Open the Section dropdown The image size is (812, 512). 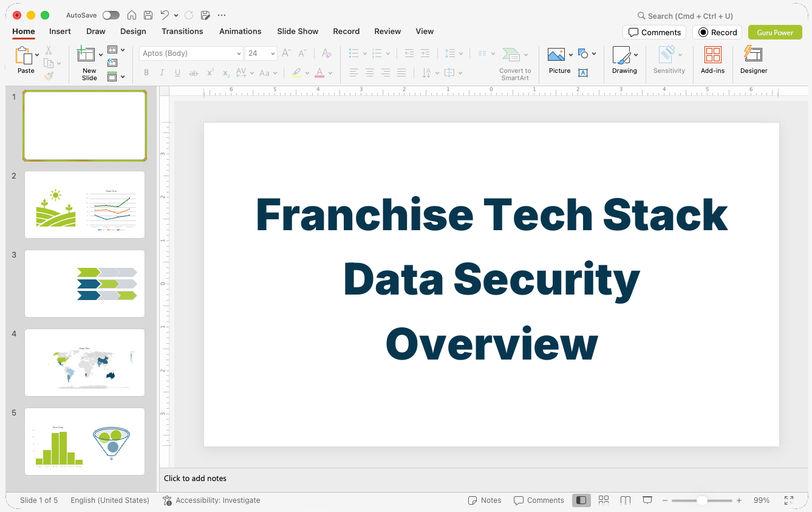tap(116, 77)
